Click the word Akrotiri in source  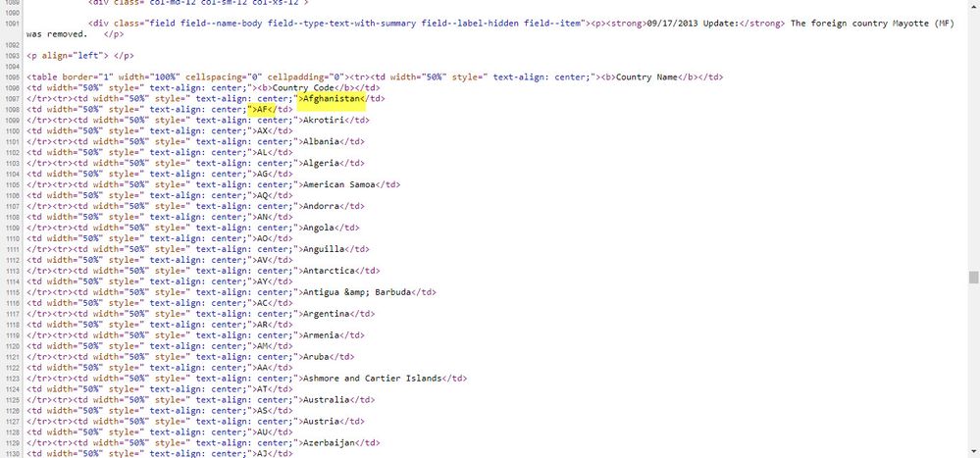323,120
